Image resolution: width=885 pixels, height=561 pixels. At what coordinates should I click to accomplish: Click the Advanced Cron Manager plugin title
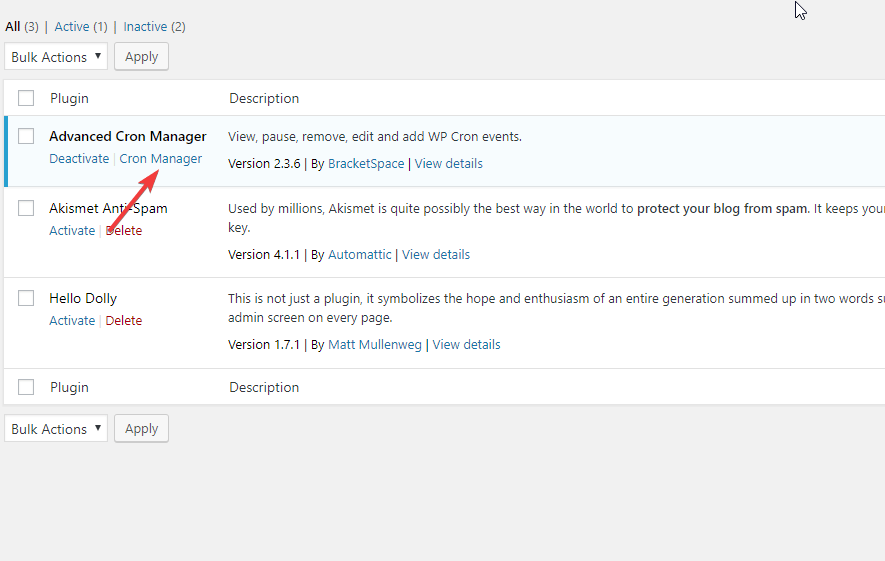128,137
